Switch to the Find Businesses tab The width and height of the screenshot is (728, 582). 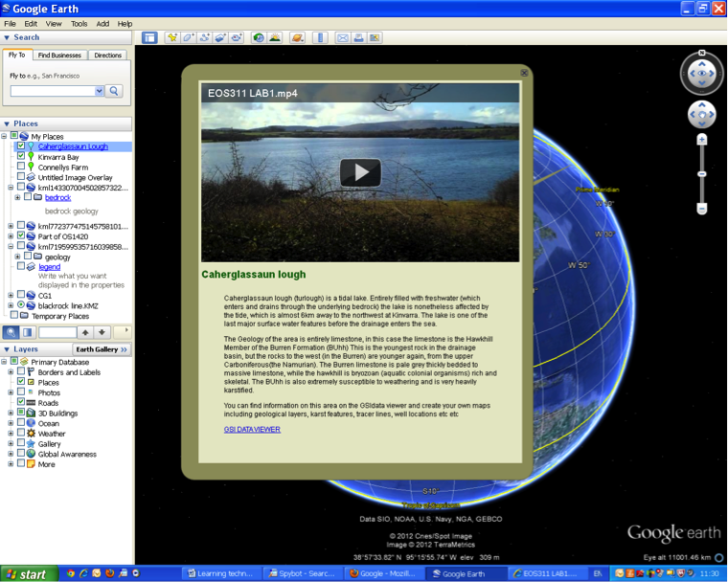tap(61, 56)
